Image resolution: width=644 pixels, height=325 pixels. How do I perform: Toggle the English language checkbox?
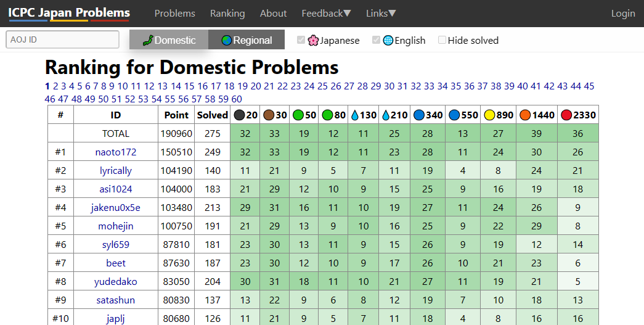(x=376, y=40)
